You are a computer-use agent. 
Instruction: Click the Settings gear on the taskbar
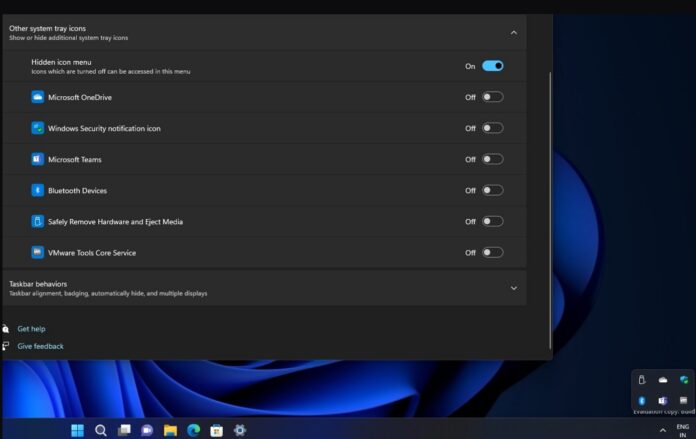tap(240, 430)
